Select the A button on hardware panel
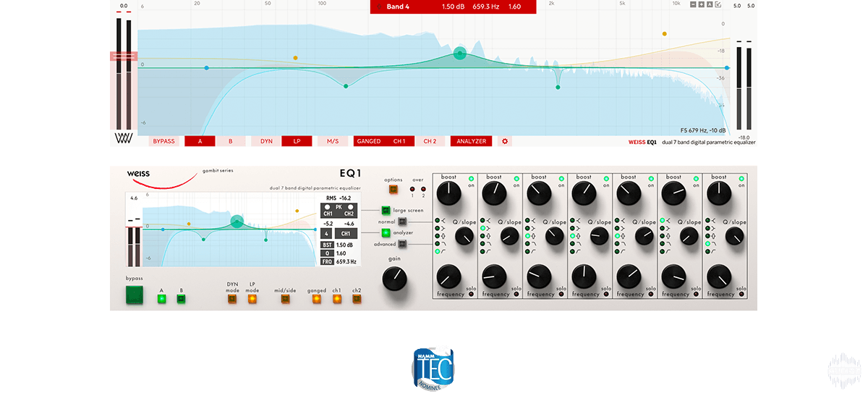868x396 pixels. [161, 298]
